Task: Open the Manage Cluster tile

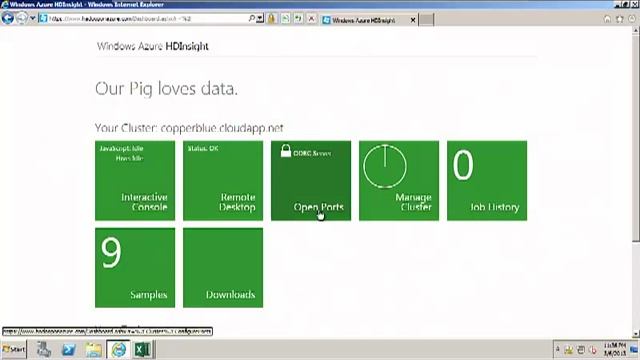Action: coord(399,180)
